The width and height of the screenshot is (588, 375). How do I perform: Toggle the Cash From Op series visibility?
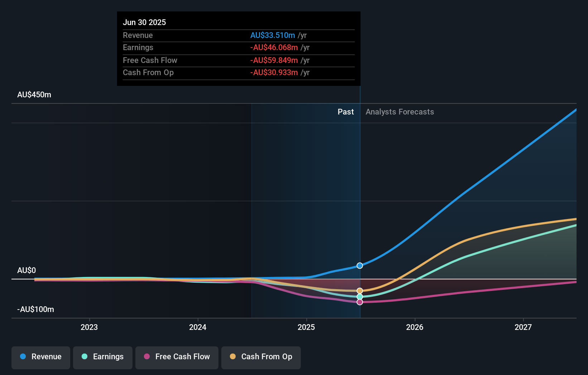(x=261, y=357)
